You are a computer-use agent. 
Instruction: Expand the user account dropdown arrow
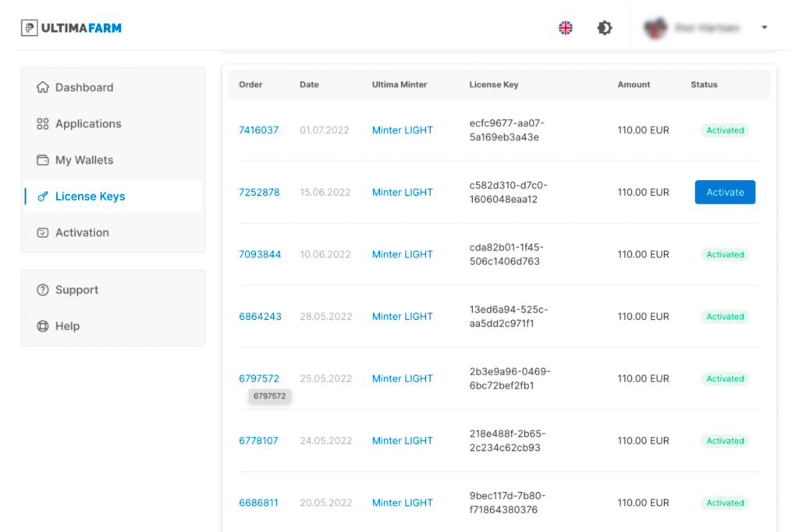click(765, 27)
